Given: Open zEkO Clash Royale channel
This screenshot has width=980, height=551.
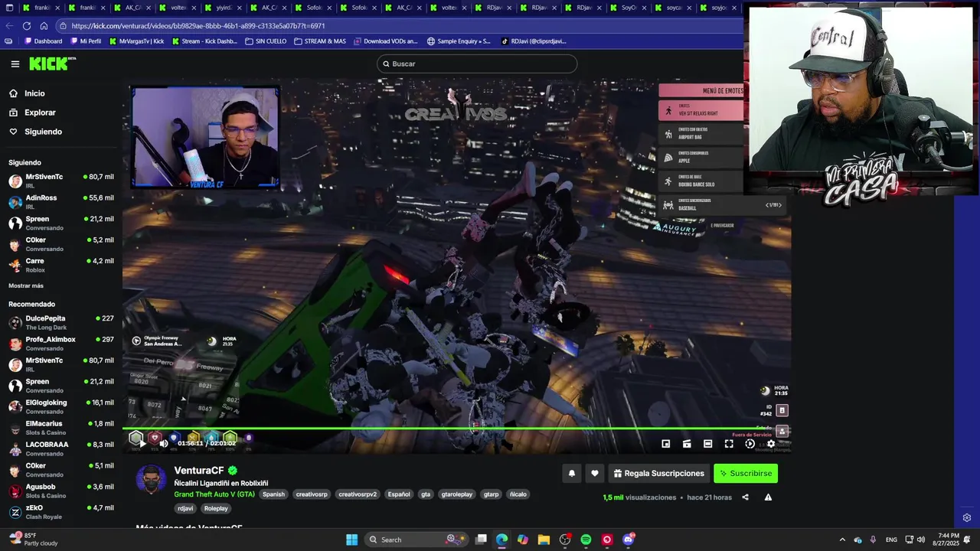Looking at the screenshot, I should (x=61, y=512).
